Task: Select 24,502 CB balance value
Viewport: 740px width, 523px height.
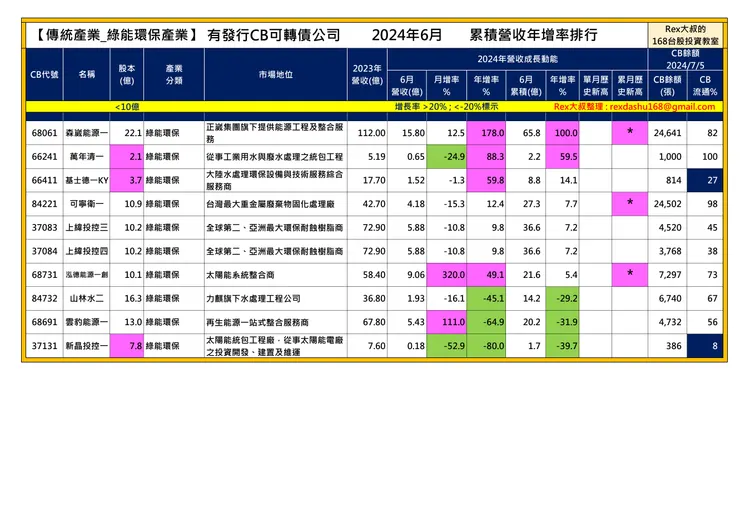Action: tap(667, 204)
